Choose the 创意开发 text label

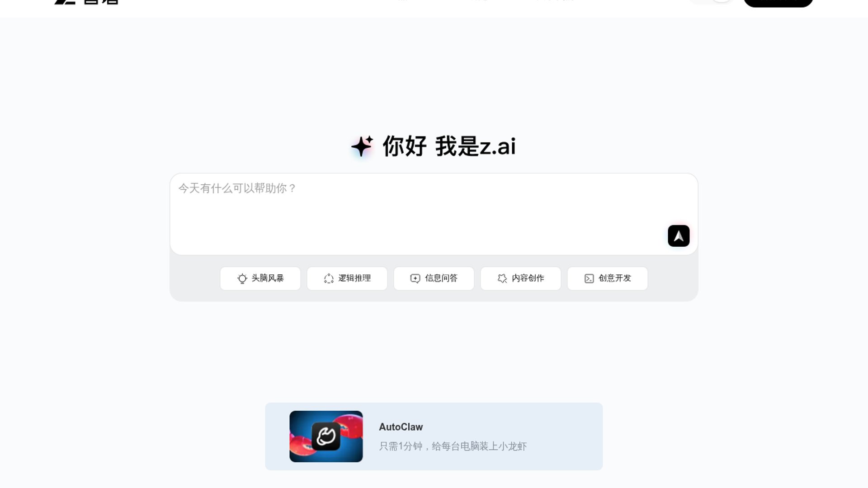tap(615, 278)
